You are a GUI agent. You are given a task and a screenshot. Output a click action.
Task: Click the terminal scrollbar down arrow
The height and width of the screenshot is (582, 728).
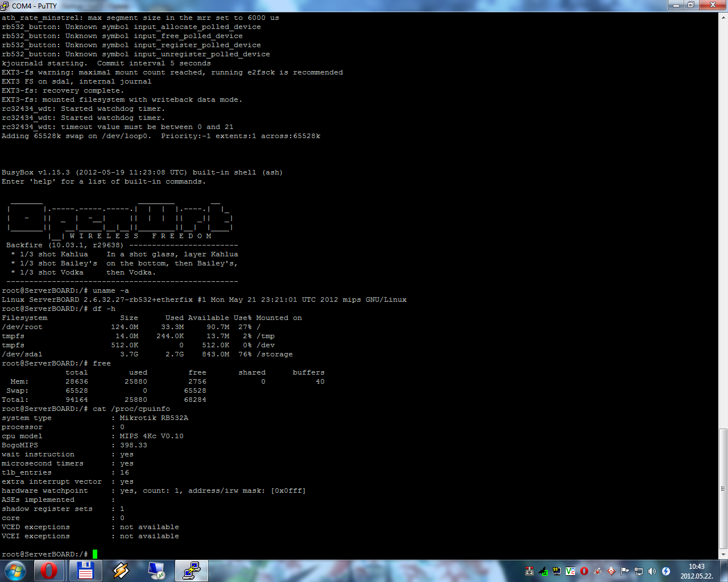click(x=723, y=554)
